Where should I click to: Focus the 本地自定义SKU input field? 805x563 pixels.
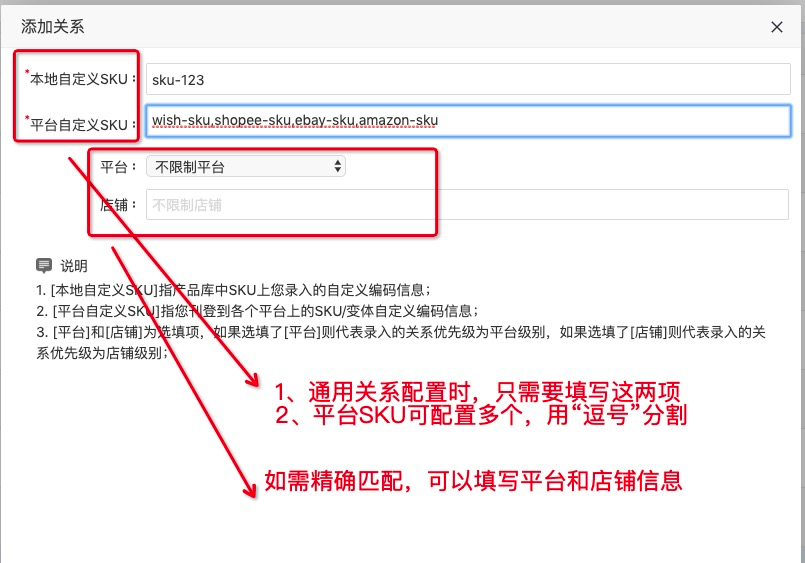(467, 79)
